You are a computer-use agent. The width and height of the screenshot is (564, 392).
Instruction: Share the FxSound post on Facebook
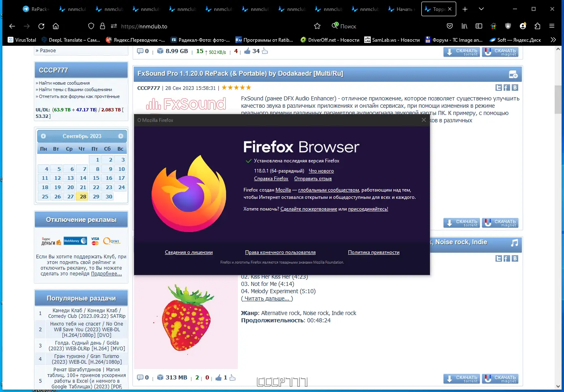507,87
